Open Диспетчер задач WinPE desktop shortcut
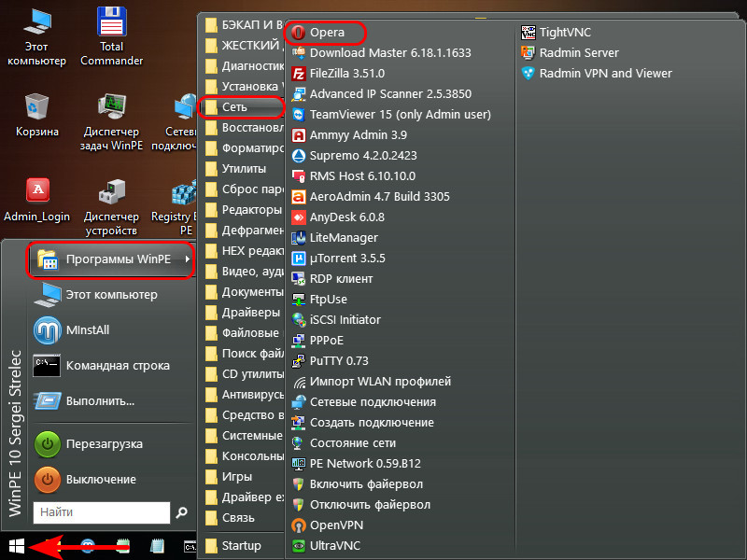 [x=111, y=122]
